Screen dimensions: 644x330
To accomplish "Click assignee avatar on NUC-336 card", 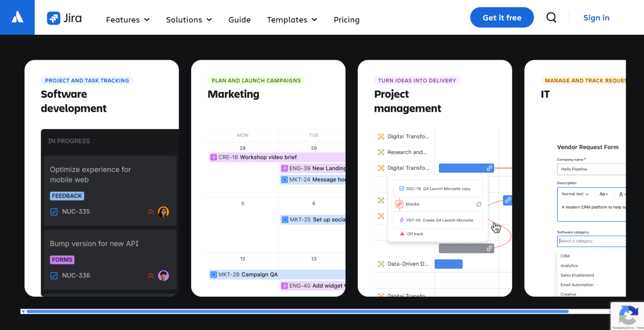I will point(164,276).
